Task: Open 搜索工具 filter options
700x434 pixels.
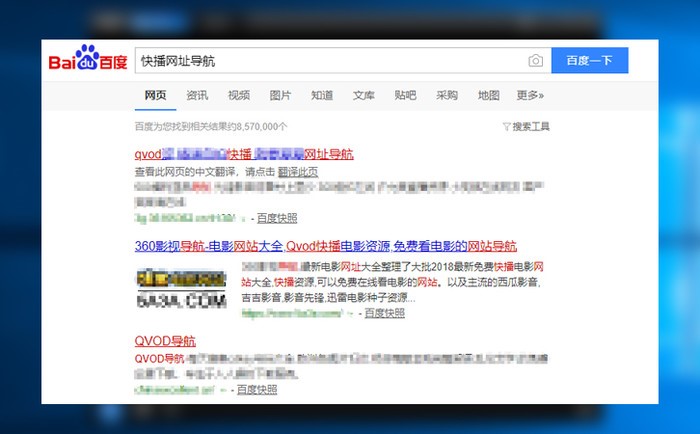Action: click(x=526, y=126)
